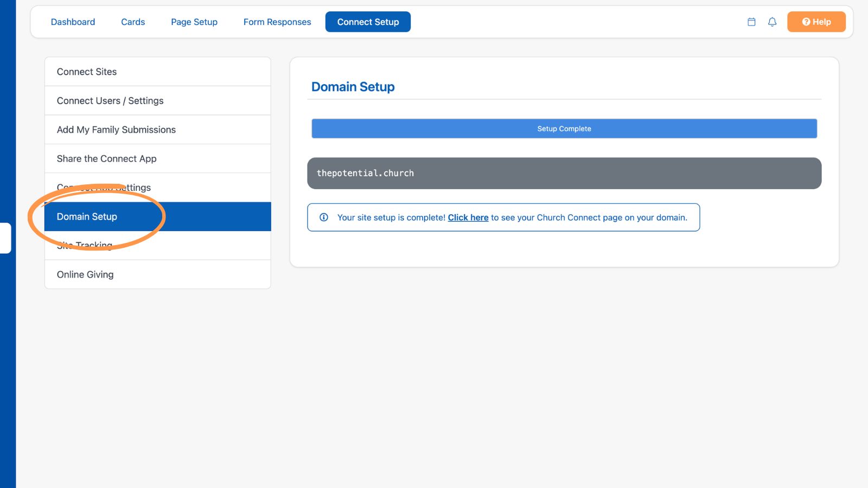This screenshot has width=868, height=488.
Task: Expand the white handle on left blue sidebar
Action: [x=5, y=238]
